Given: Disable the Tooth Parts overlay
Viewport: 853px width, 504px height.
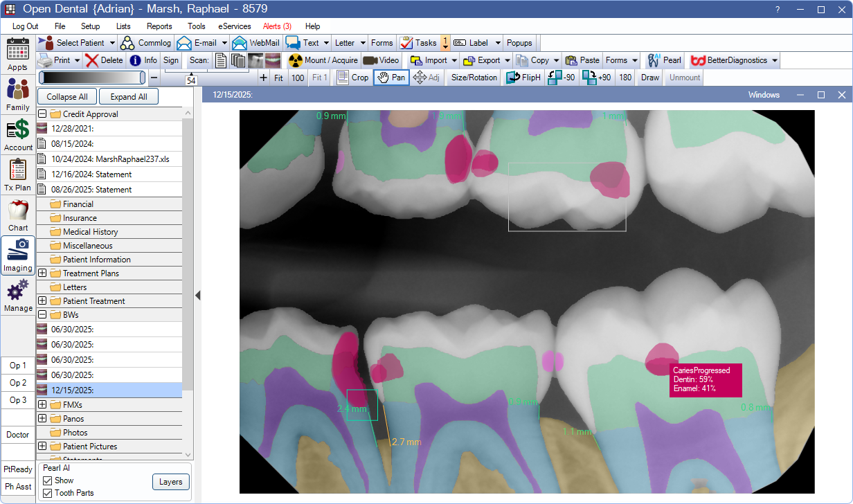Looking at the screenshot, I should pos(48,492).
